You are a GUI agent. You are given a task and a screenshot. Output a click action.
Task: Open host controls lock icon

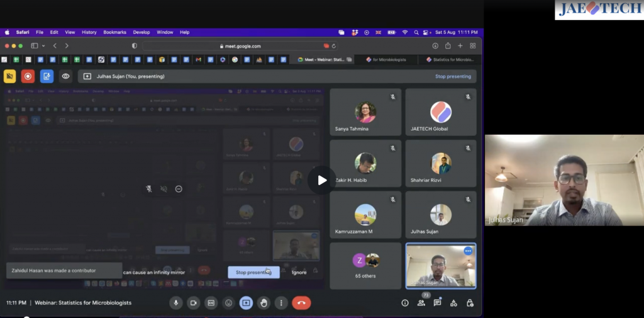[x=470, y=303]
